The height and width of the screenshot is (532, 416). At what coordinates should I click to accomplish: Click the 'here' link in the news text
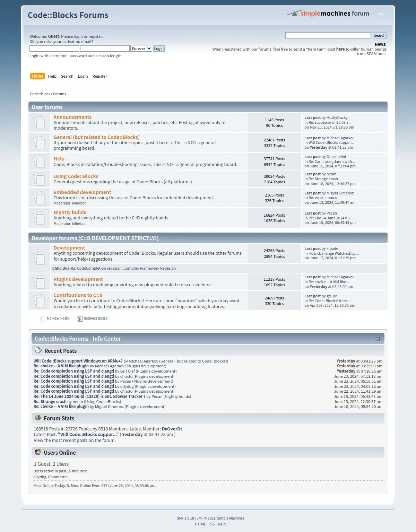(x=340, y=49)
